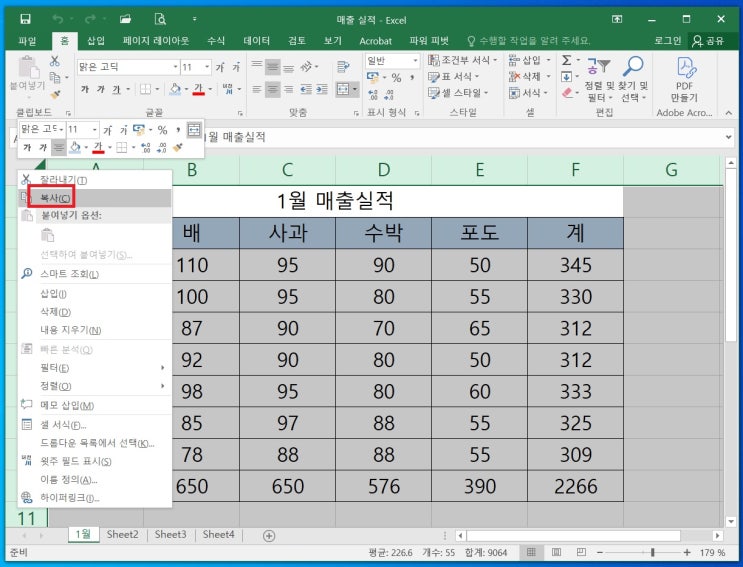Toggle bold in the ribbon font group
The height and width of the screenshot is (567, 743).
(84, 90)
